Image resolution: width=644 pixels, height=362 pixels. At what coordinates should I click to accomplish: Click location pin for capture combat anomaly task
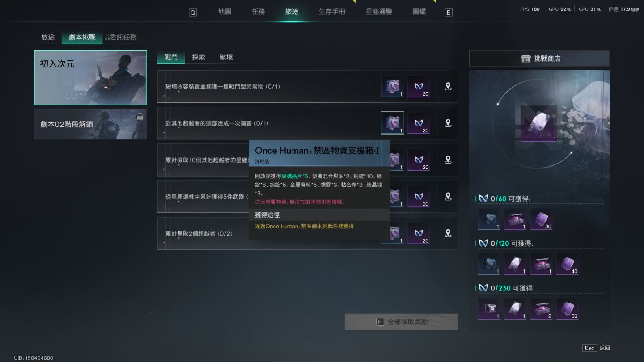448,86
